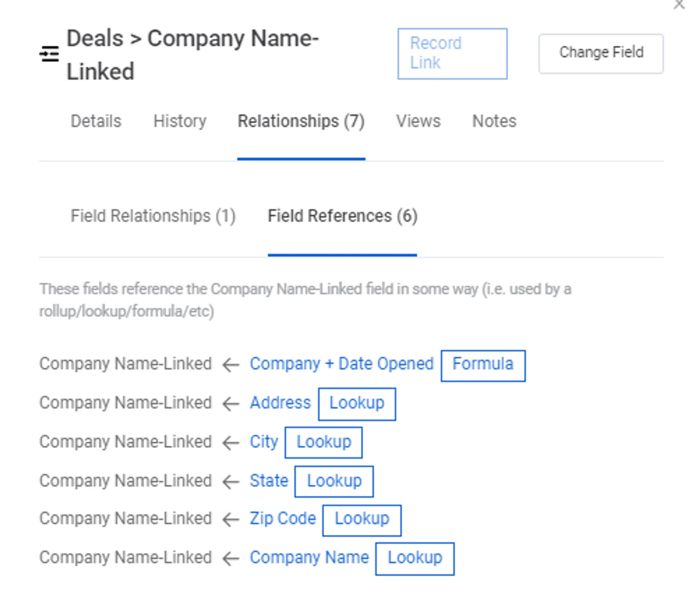Click the Record Link button
Screen dimensions: 700x595
point(452,54)
